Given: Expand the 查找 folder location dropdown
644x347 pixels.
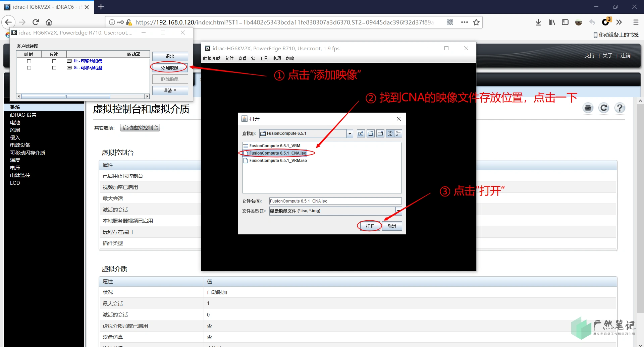Looking at the screenshot, I should 350,133.
